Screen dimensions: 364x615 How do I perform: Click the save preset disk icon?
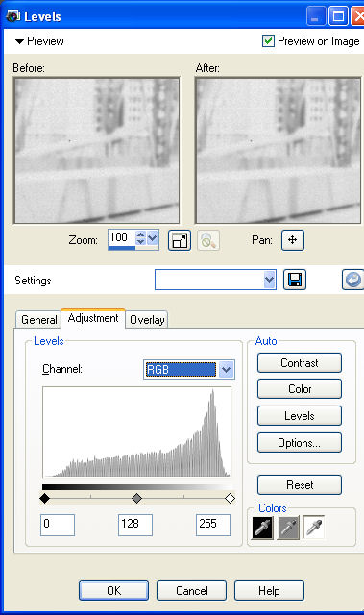[295, 280]
